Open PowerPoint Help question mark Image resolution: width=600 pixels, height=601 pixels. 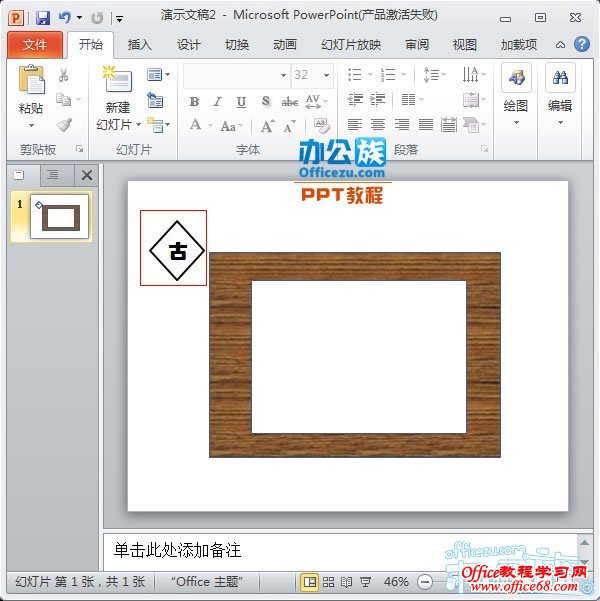tap(582, 44)
